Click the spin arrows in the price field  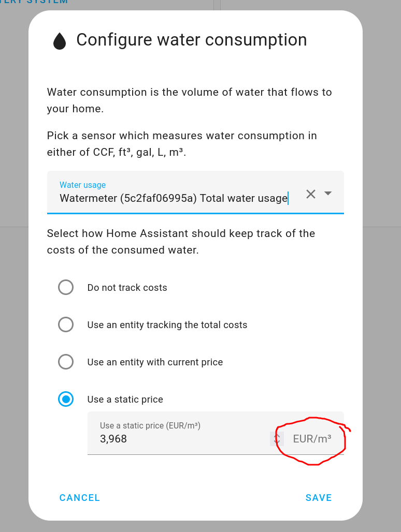click(277, 439)
